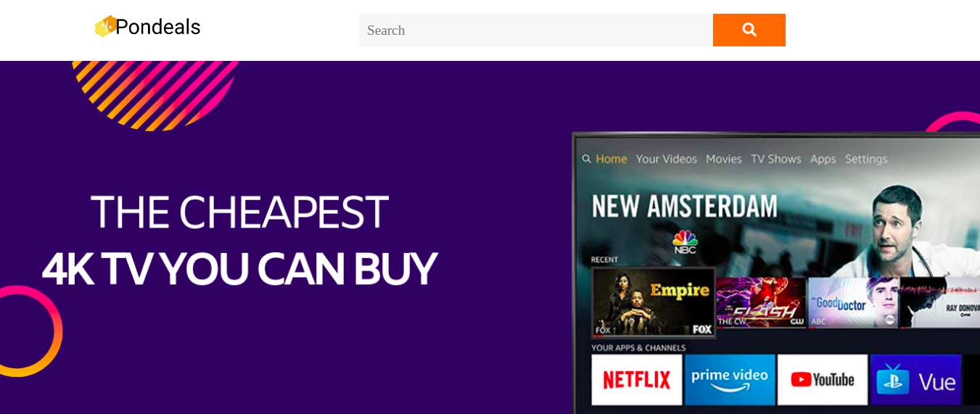Viewport: 980px width, 414px height.
Task: Click the NEW AMSTERDAM title
Action: (x=685, y=206)
